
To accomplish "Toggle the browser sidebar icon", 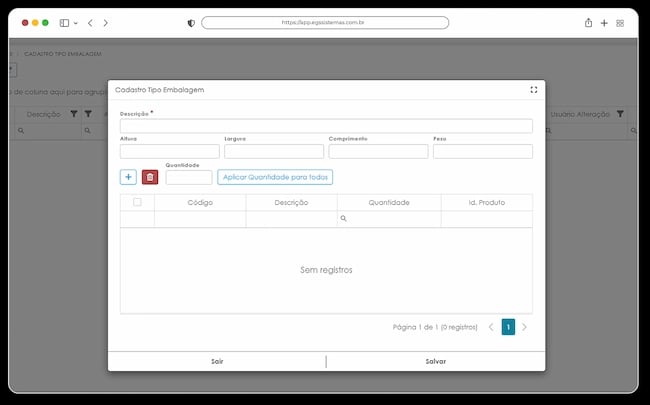I will tap(64, 23).
